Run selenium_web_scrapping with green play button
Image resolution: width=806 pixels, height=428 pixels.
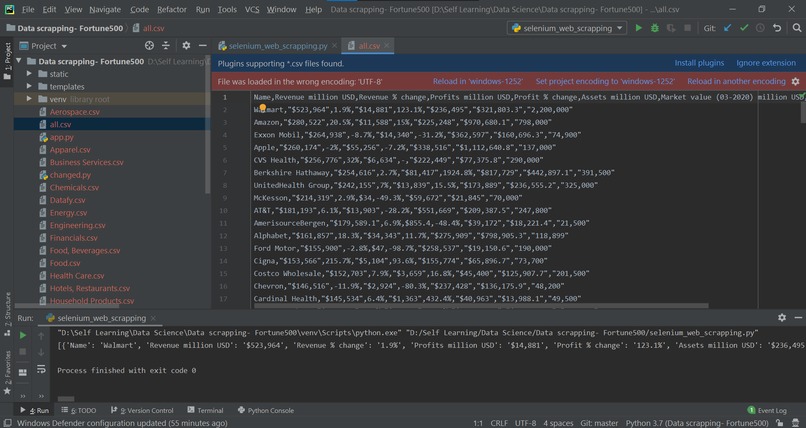click(638, 28)
